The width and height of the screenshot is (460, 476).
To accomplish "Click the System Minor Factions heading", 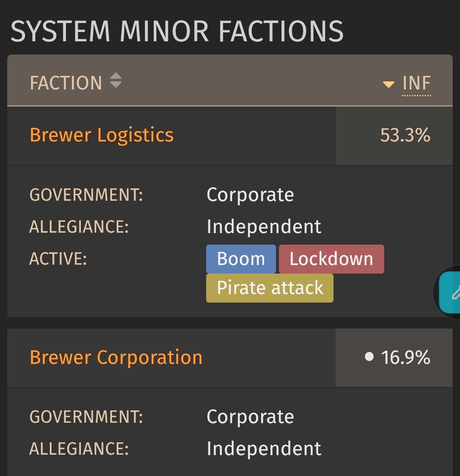I will coord(177,31).
